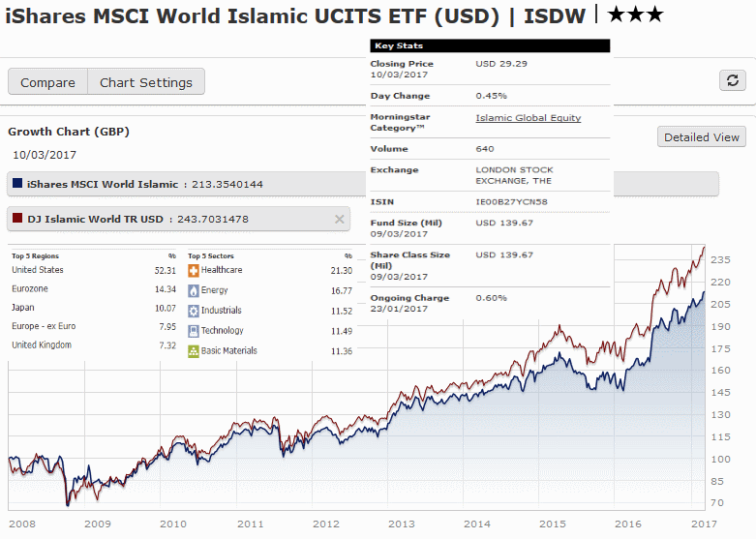Click the 10/03/2017 chart date
The width and height of the screenshot is (756, 539).
coord(45,155)
